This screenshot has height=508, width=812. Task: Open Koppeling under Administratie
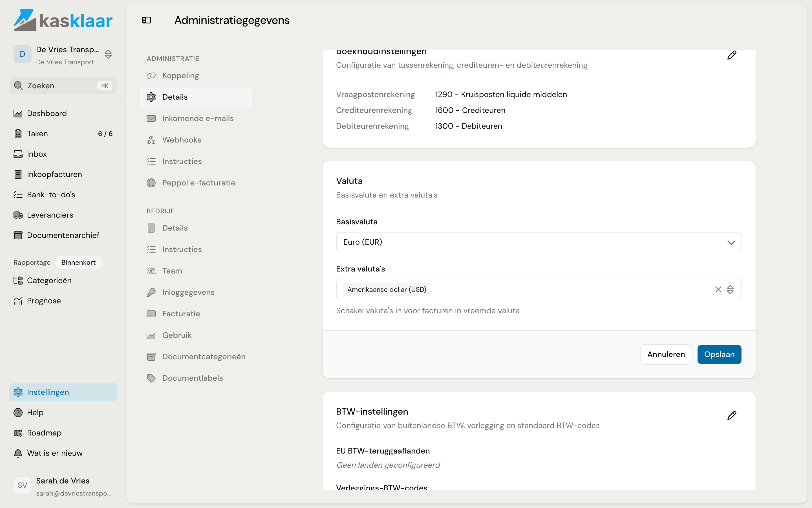pyautogui.click(x=196, y=76)
